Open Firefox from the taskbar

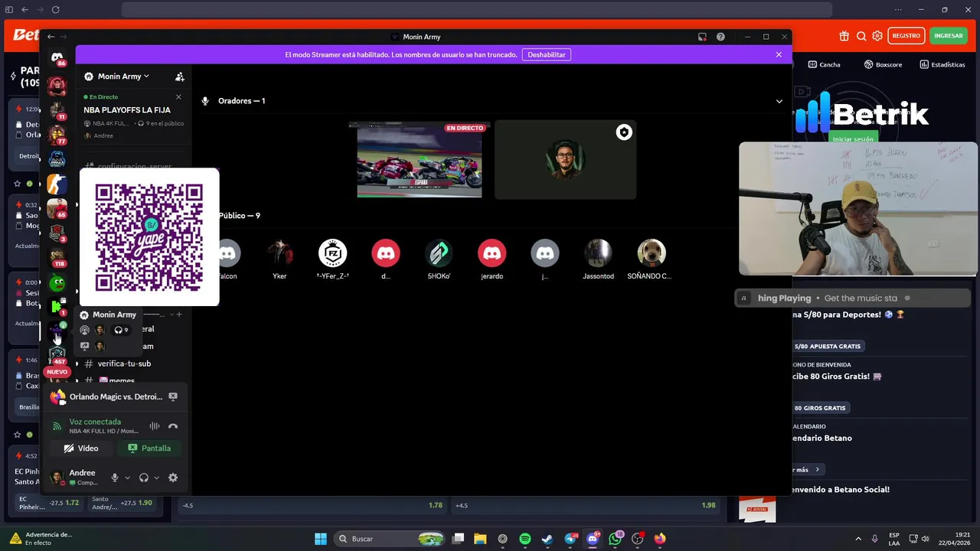[660, 539]
